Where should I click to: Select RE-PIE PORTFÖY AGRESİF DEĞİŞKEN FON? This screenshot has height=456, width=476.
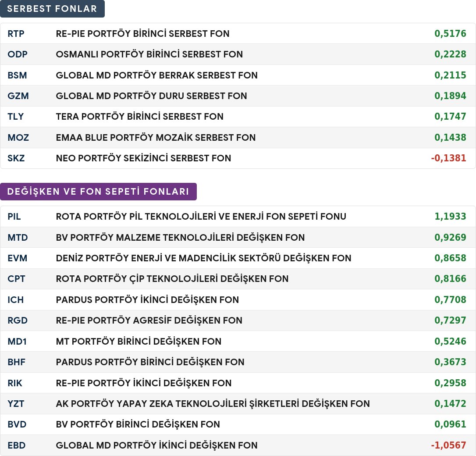click(149, 320)
